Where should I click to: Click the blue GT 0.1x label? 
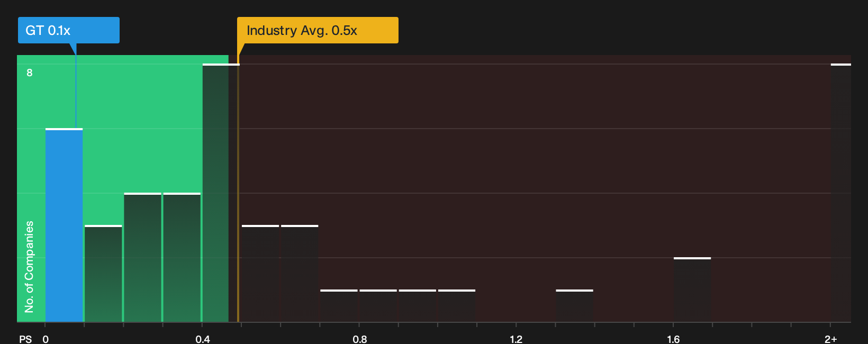tap(69, 30)
